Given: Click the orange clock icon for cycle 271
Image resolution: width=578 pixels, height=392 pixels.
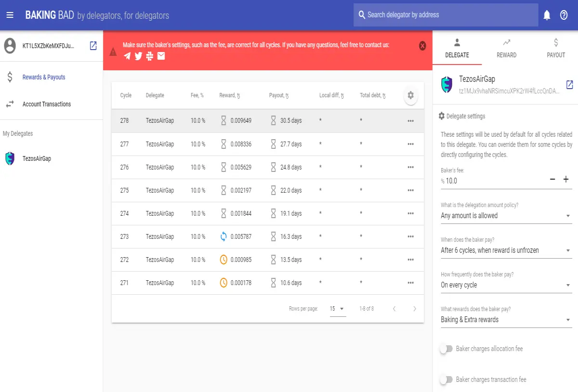Looking at the screenshot, I should pos(223,283).
